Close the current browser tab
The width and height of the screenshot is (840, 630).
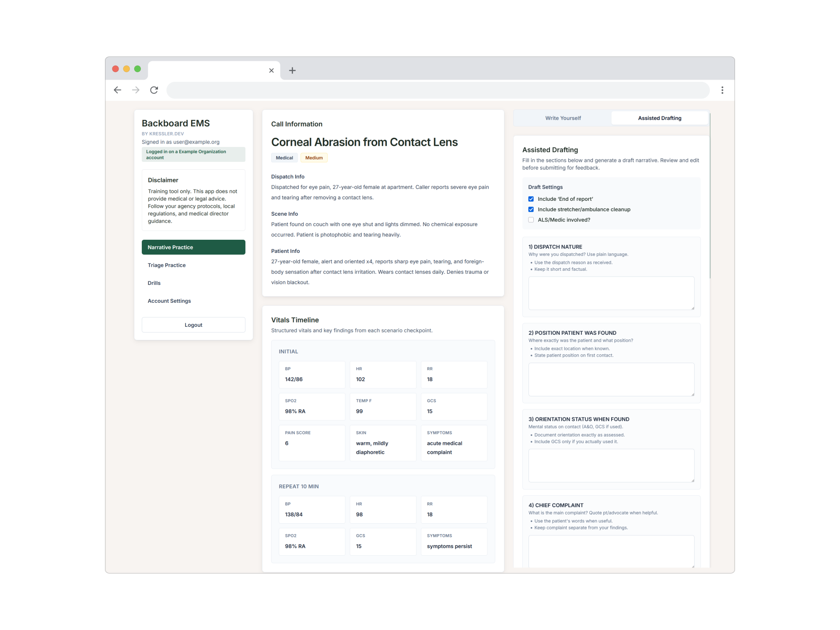(x=271, y=70)
